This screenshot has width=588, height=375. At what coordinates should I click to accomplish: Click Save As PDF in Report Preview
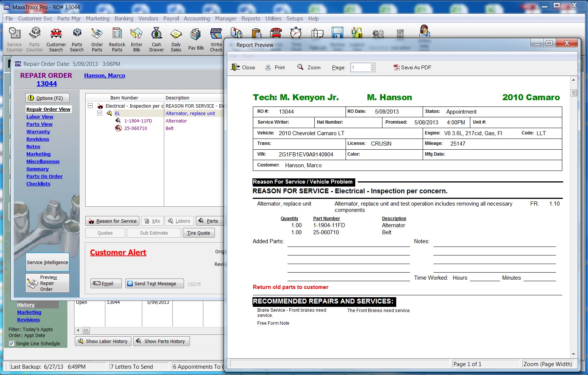(412, 67)
